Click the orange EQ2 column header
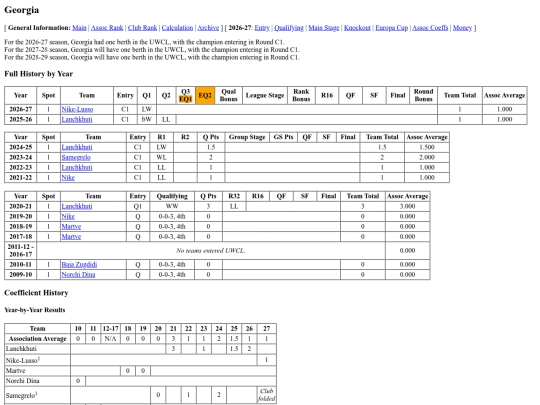This screenshot has height=405, width=540. click(205, 95)
